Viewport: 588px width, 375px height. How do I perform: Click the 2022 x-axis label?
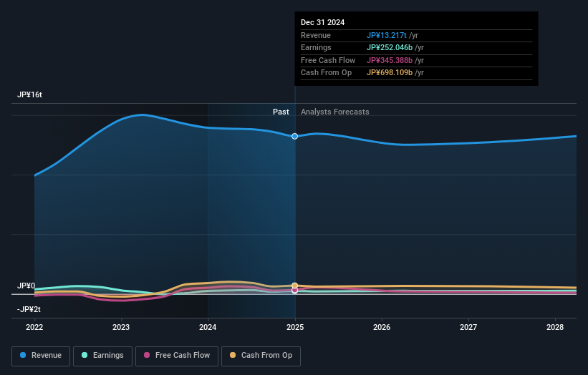pyautogui.click(x=34, y=327)
